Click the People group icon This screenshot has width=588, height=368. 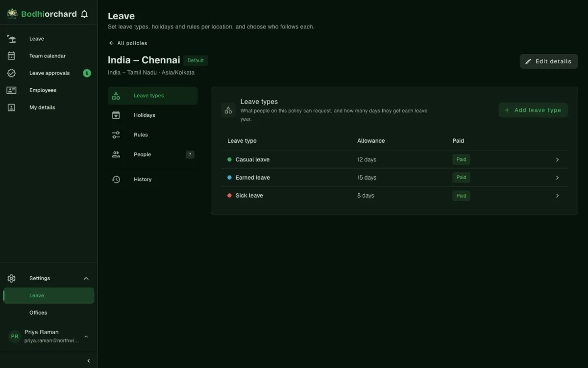point(116,155)
